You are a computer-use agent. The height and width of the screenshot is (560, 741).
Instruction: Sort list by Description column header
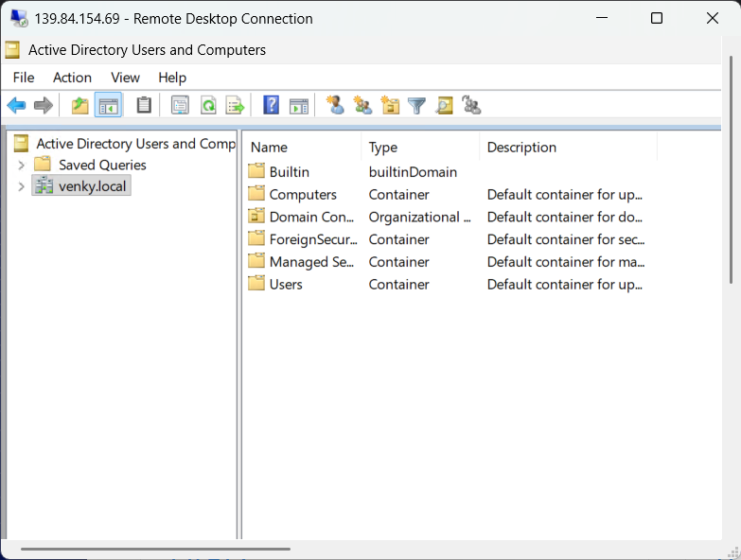click(x=569, y=148)
